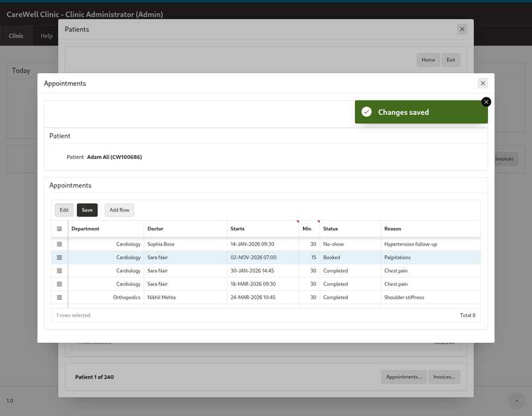Select the 02-NOV-2026 07:00 start cell
This screenshot has width=532, height=416.
pyautogui.click(x=263, y=257)
